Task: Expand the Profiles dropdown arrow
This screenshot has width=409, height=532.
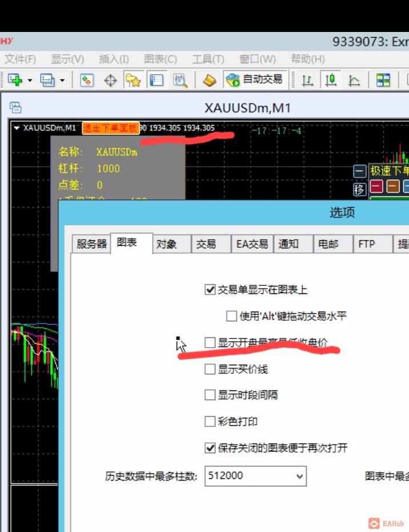Action: coord(62,80)
